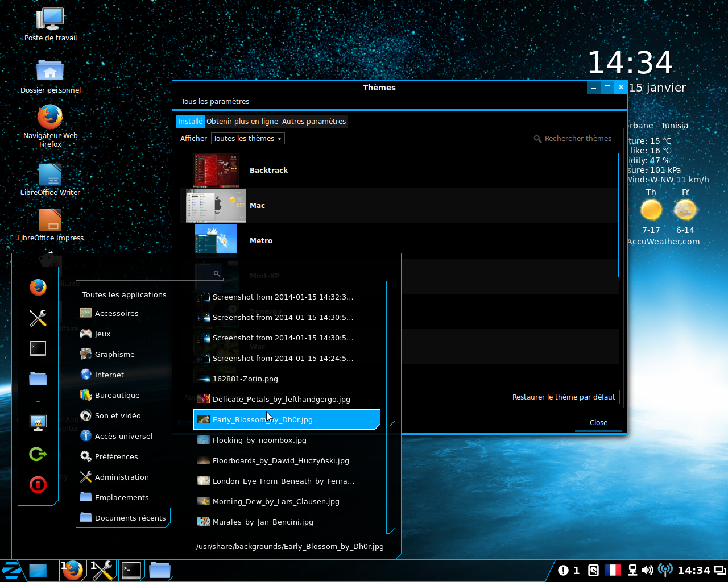Screen dimensions: 728x582
Task: Select Administration menu category
Action: point(123,477)
